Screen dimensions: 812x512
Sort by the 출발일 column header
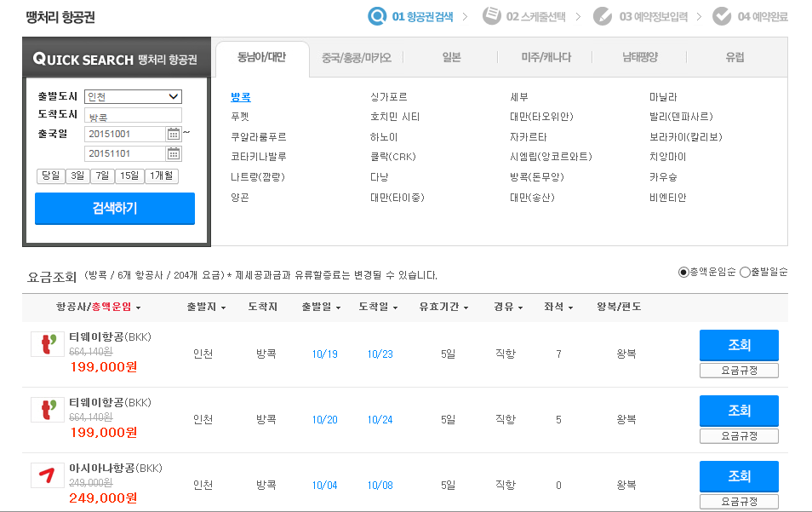320,307
